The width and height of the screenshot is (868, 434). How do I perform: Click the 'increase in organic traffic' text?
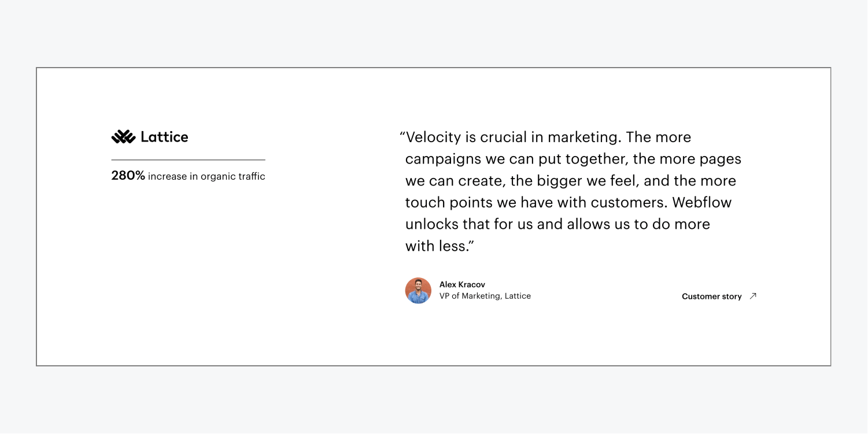[206, 176]
